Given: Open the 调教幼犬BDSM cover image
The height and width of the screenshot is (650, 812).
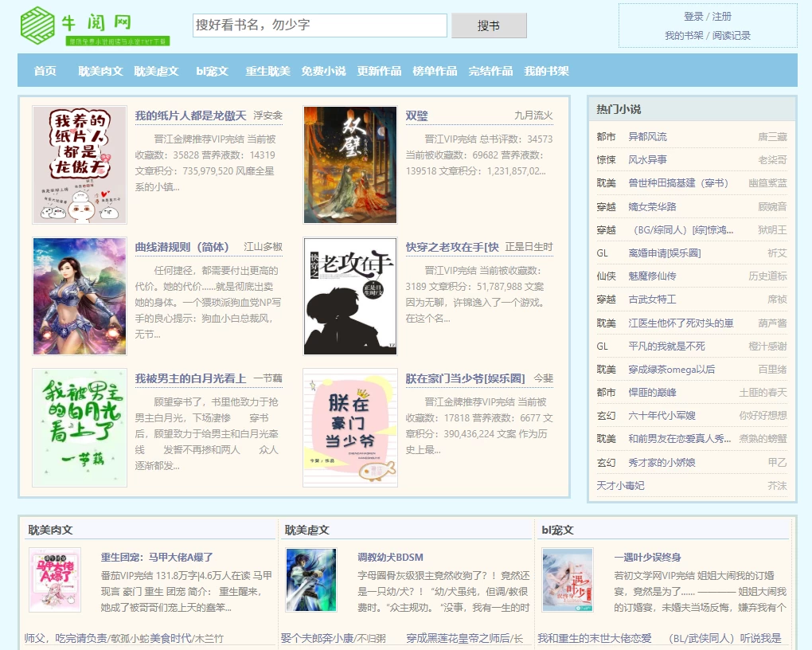Looking at the screenshot, I should 311,580.
